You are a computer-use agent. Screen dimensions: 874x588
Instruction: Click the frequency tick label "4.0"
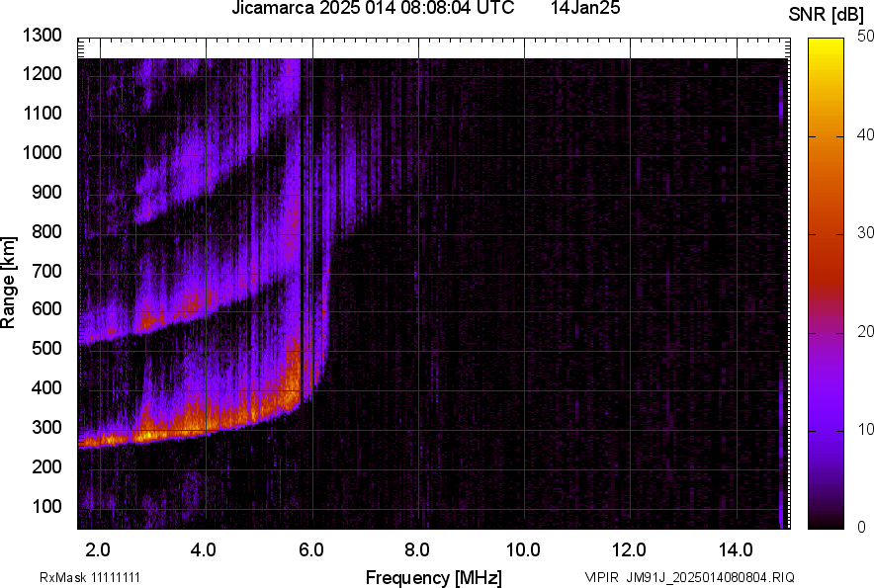pyautogui.click(x=204, y=550)
